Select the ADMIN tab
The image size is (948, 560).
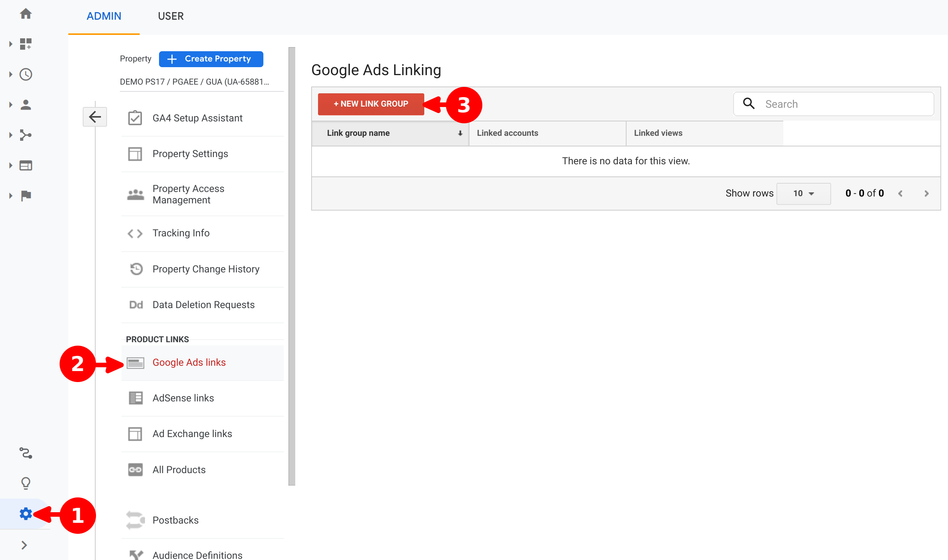104,16
